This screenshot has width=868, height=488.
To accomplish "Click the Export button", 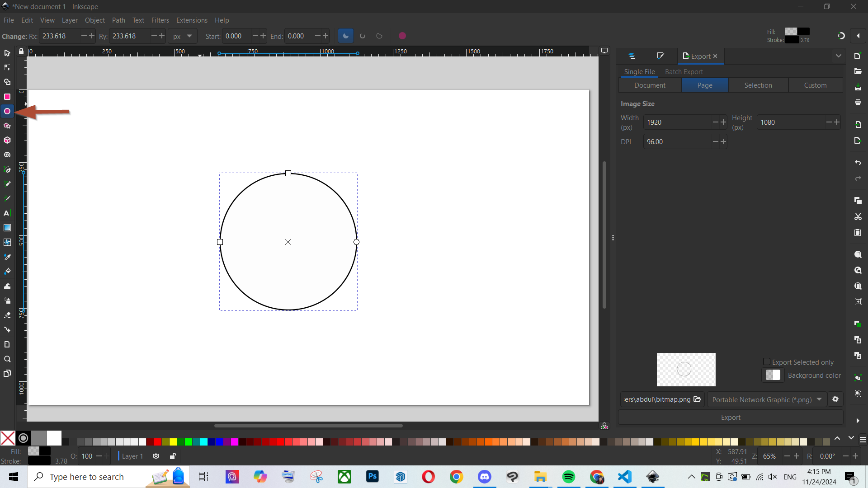I will 731,417.
